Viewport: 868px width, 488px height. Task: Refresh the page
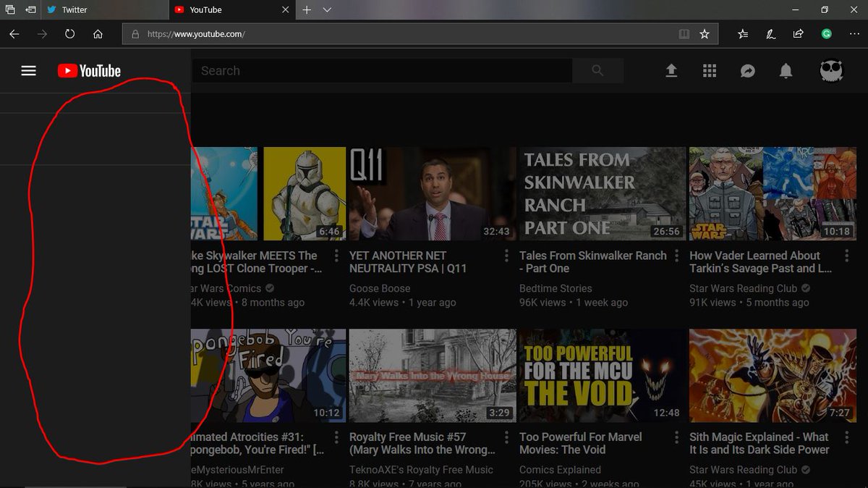[x=70, y=34]
